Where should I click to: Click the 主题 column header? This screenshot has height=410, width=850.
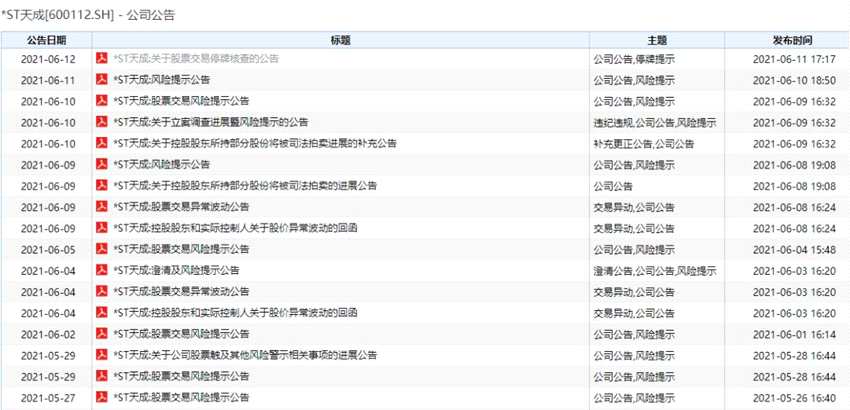point(657,40)
